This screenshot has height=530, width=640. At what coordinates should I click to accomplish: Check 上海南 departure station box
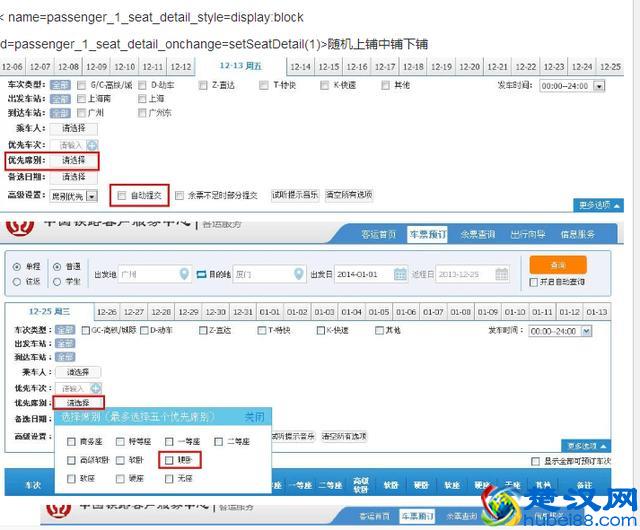point(82,98)
